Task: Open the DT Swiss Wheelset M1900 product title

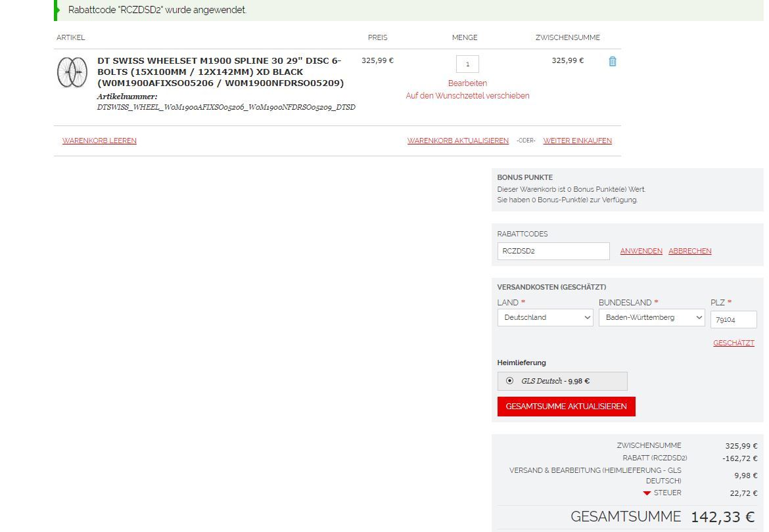Action: 220,72
